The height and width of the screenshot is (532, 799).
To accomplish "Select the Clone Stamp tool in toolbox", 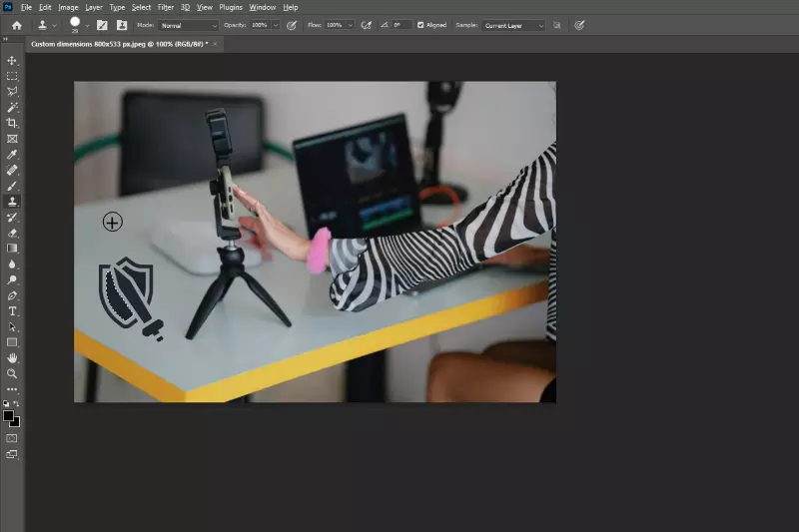I will [x=12, y=202].
